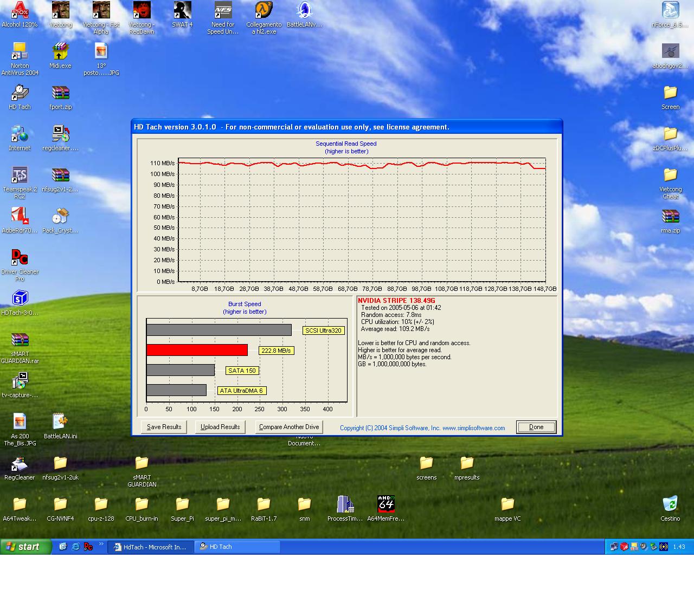The image size is (694, 616).
Task: Click the Upload Results button
Action: pos(220,427)
